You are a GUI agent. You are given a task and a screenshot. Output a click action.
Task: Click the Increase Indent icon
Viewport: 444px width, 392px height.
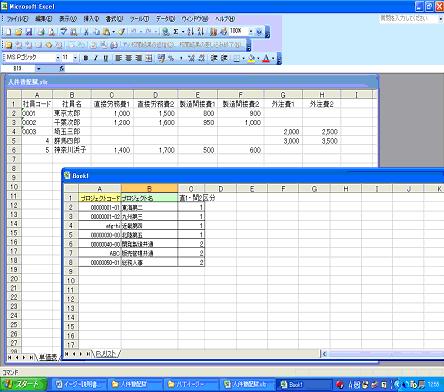tap(224, 58)
